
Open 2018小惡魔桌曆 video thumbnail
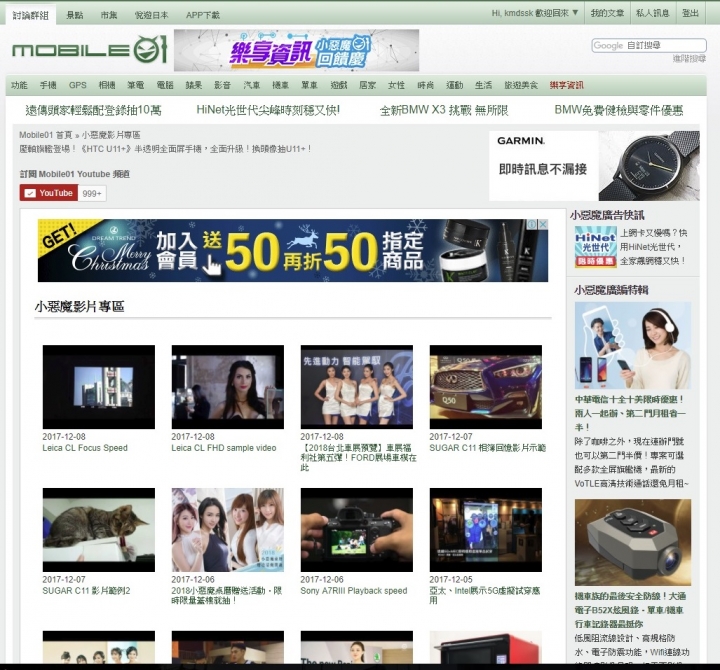coord(228,529)
